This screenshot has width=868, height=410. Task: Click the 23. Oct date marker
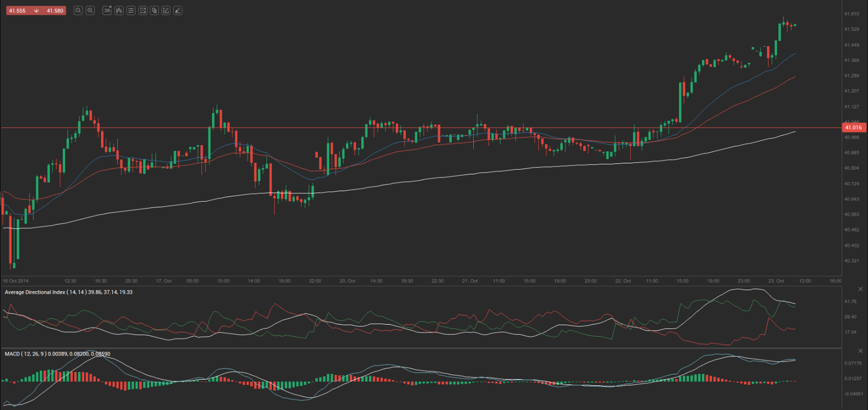click(x=776, y=281)
